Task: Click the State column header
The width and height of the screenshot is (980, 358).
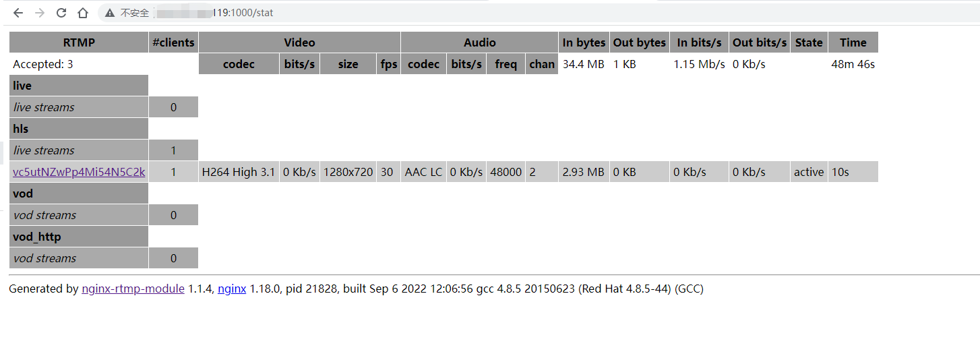Action: click(809, 42)
